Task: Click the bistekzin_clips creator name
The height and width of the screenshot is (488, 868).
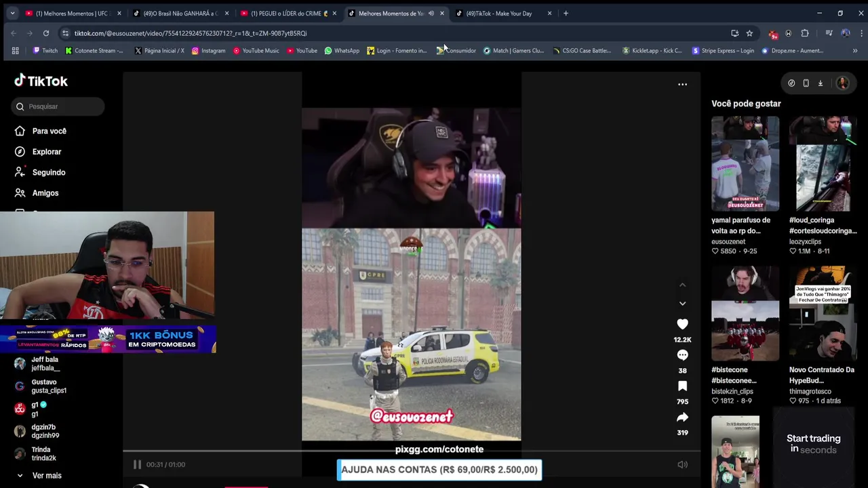Action: click(732, 392)
